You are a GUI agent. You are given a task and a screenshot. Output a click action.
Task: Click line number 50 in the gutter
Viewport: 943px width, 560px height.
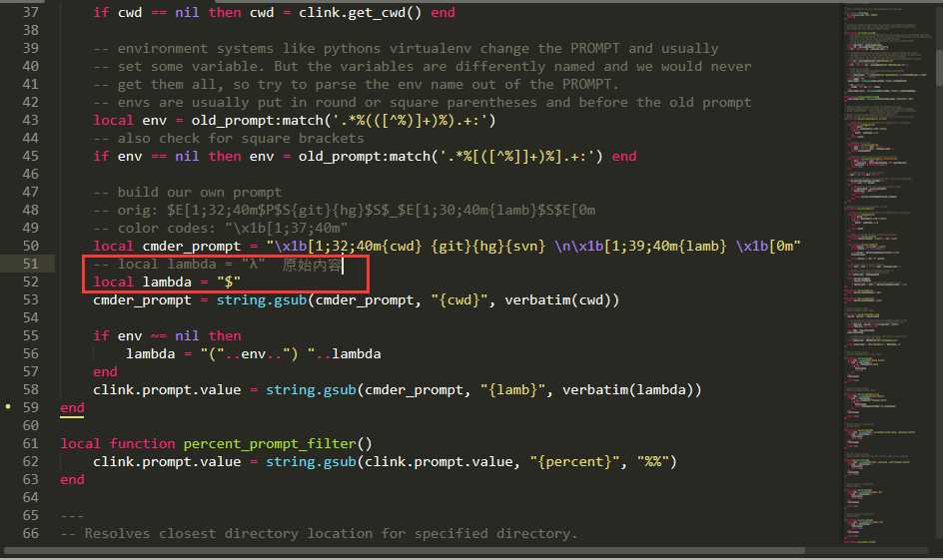tap(31, 246)
